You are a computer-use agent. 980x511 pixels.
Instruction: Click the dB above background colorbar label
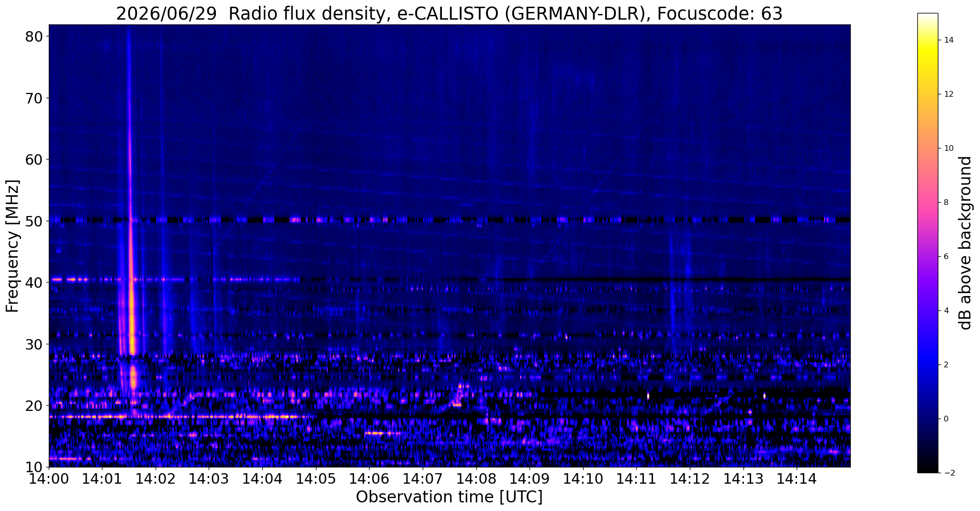965,243
